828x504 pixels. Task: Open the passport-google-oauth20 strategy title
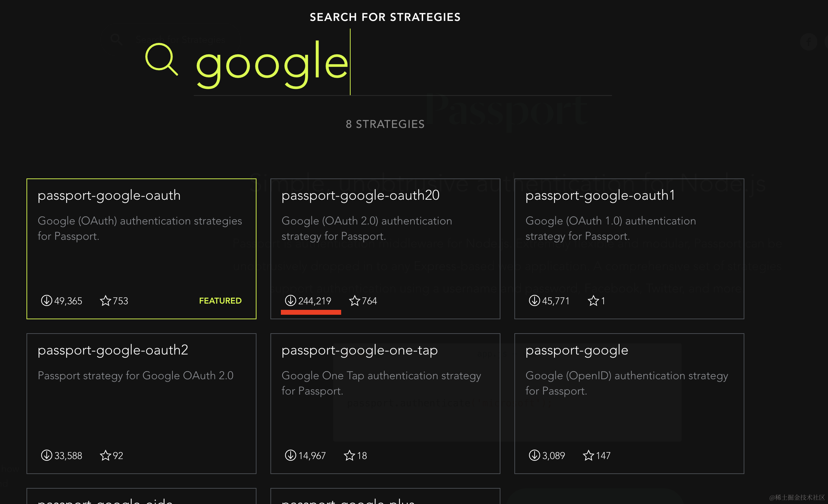pos(360,196)
